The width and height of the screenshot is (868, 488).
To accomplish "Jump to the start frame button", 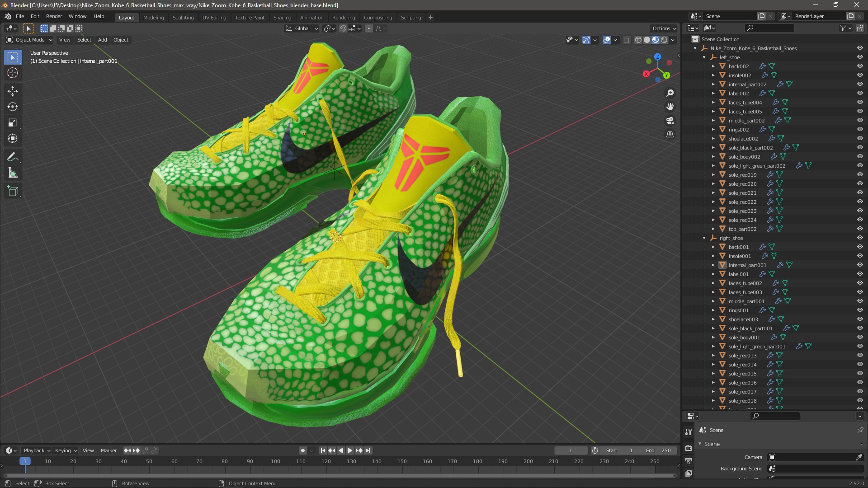I will (x=323, y=450).
